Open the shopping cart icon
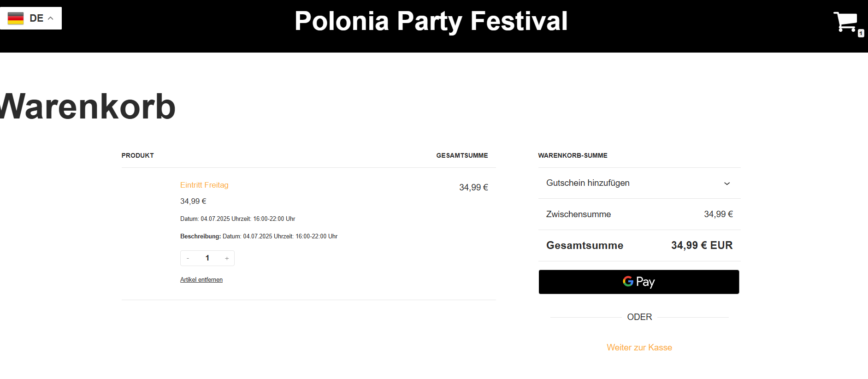This screenshot has height=379, width=868. point(845,21)
